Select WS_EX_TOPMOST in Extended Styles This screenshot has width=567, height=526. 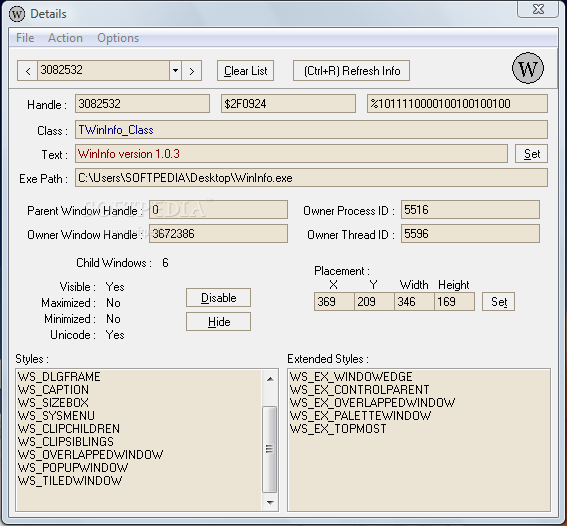pos(338,429)
